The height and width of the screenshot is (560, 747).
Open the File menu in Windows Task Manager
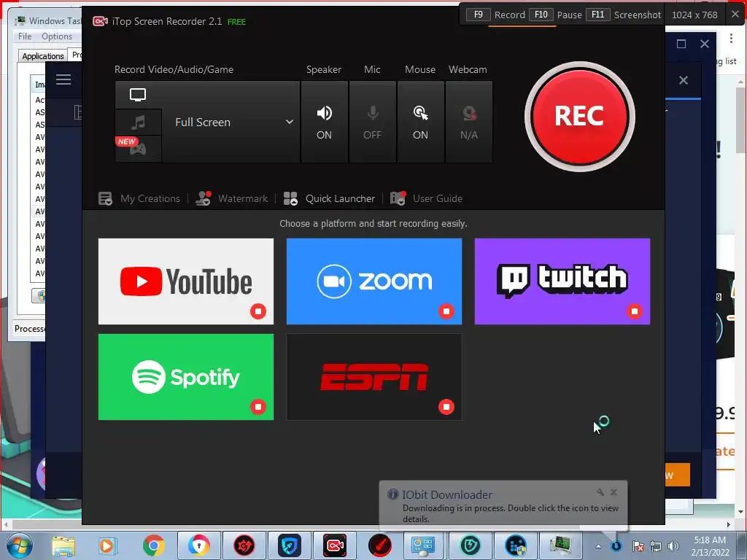point(25,36)
